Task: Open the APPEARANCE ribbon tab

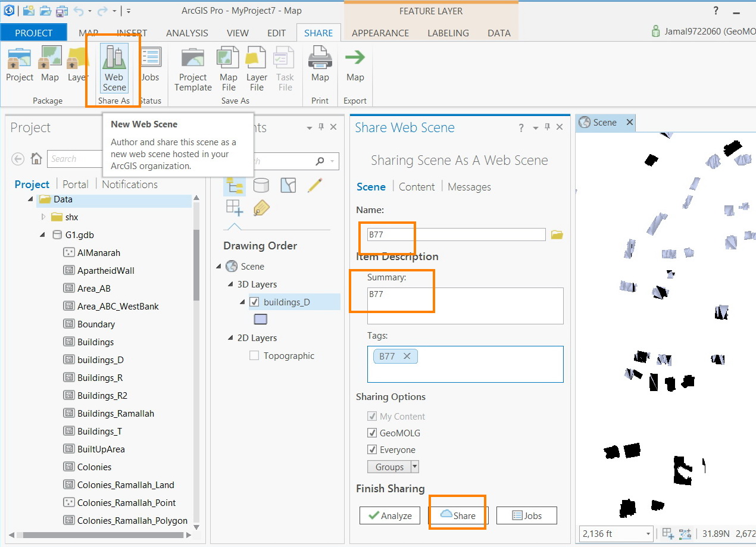Action: (x=380, y=33)
